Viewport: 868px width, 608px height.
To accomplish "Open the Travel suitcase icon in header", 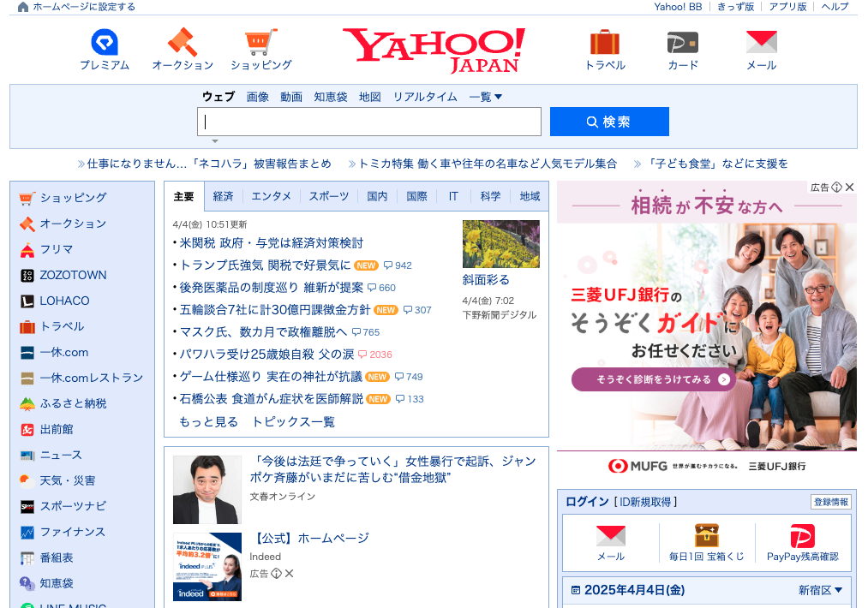I will point(604,42).
